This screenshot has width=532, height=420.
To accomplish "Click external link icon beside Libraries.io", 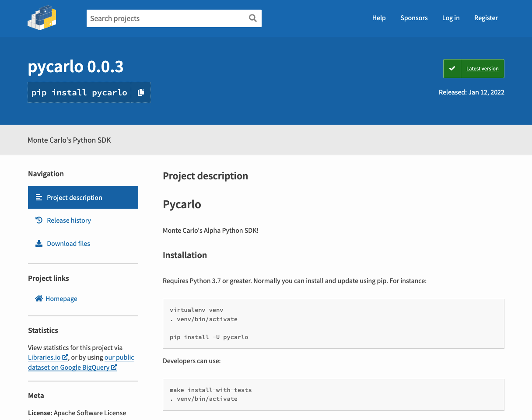I will click(x=65, y=357).
